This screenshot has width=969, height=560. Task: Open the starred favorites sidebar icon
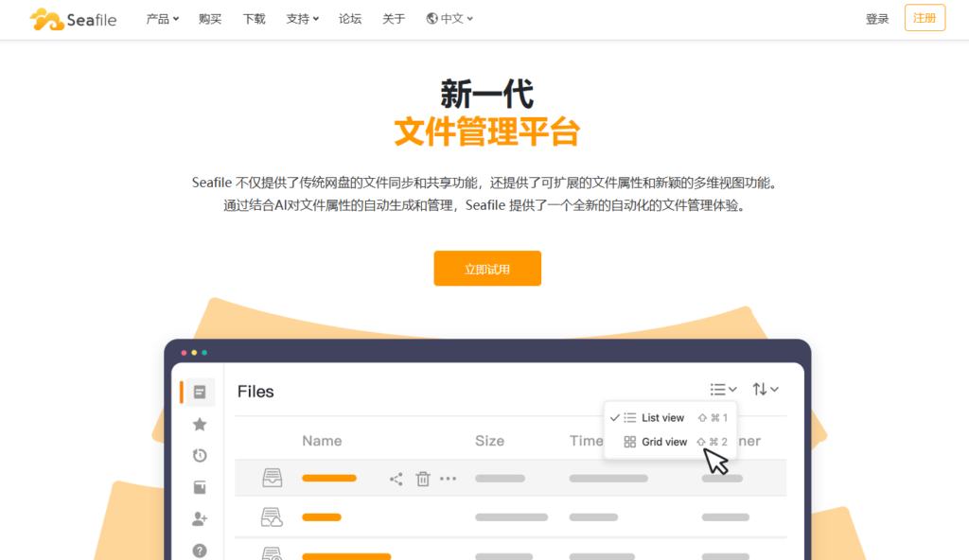click(x=200, y=424)
